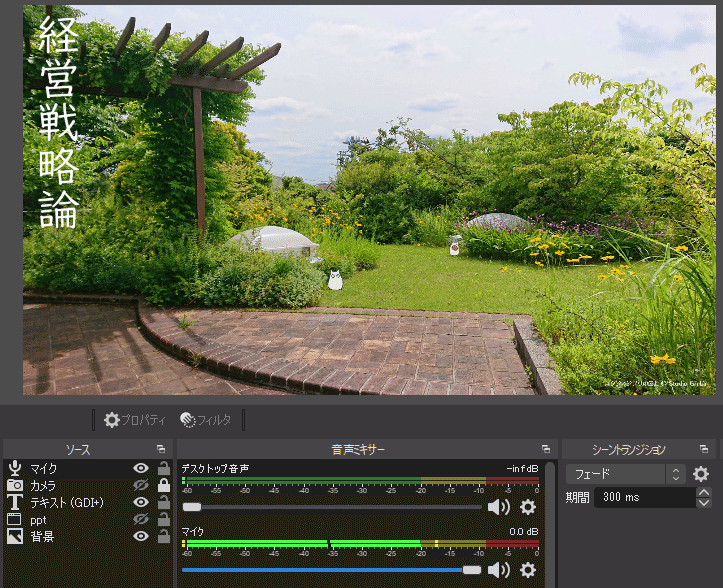The width and height of the screenshot is (723, 588).
Task: Click the マイク level meter
Action: [361, 544]
